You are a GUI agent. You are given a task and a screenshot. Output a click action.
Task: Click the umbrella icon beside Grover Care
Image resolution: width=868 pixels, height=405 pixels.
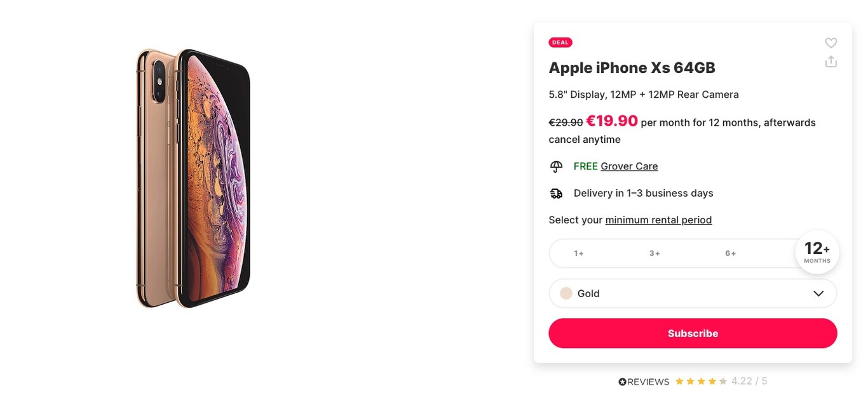coord(556,166)
